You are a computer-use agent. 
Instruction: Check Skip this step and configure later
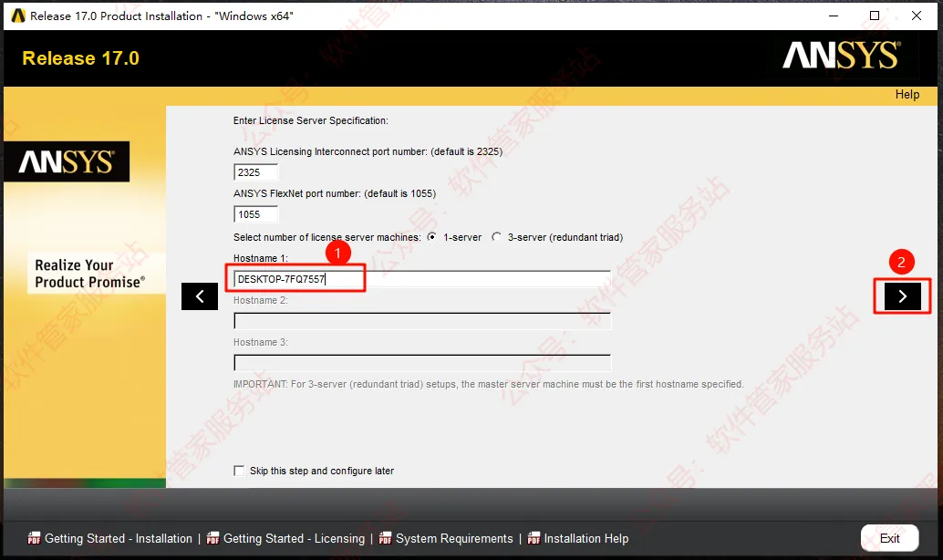click(x=239, y=471)
